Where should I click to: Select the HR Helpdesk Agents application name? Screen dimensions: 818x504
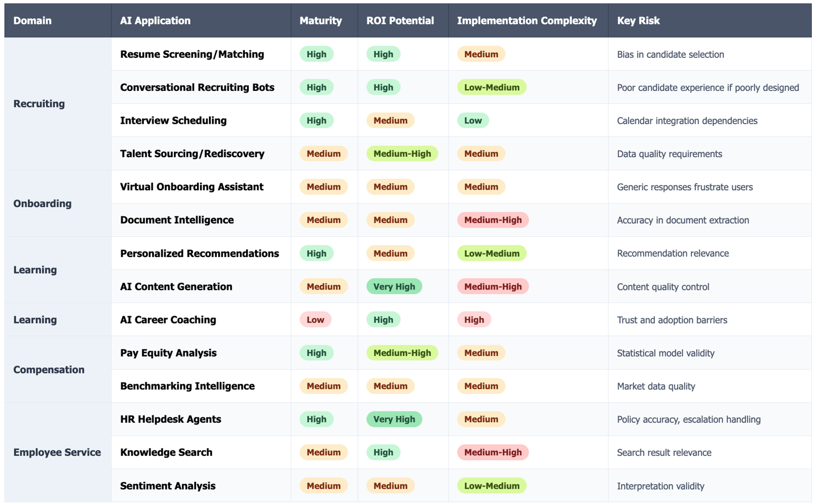(x=170, y=419)
